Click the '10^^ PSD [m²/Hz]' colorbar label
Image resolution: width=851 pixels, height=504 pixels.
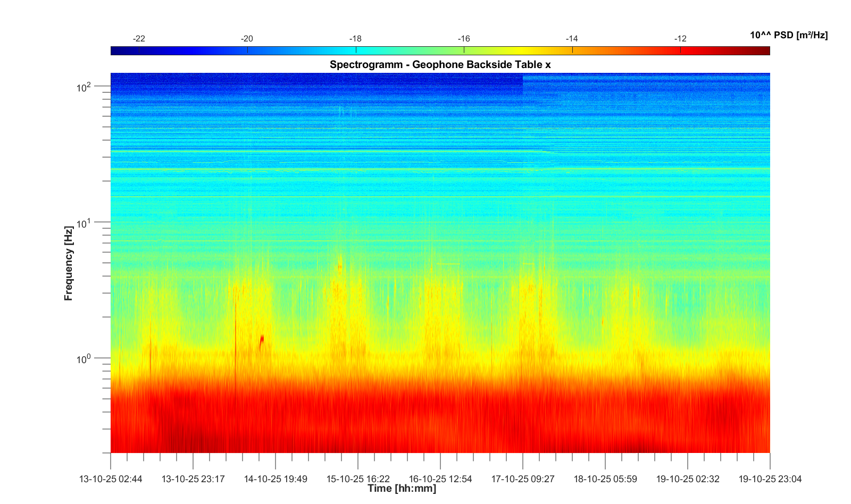pos(788,35)
